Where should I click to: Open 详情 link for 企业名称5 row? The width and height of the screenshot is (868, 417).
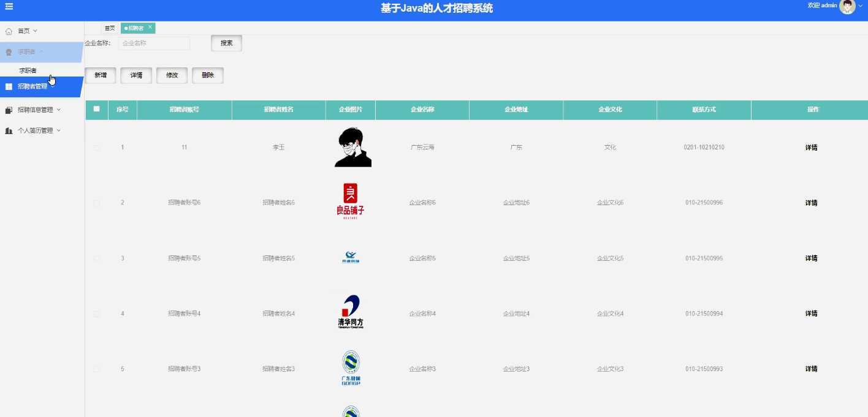tap(811, 258)
